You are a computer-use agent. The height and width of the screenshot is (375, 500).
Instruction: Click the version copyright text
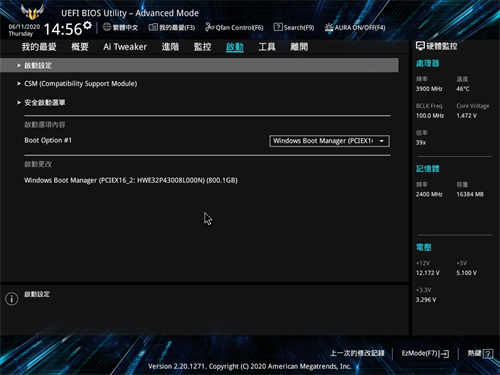(x=250, y=366)
